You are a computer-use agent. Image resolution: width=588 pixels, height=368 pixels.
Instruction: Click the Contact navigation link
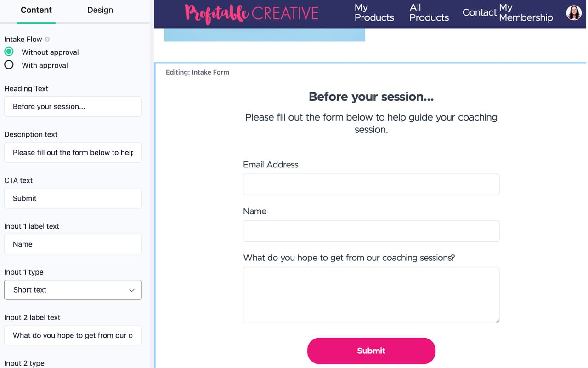point(479,13)
